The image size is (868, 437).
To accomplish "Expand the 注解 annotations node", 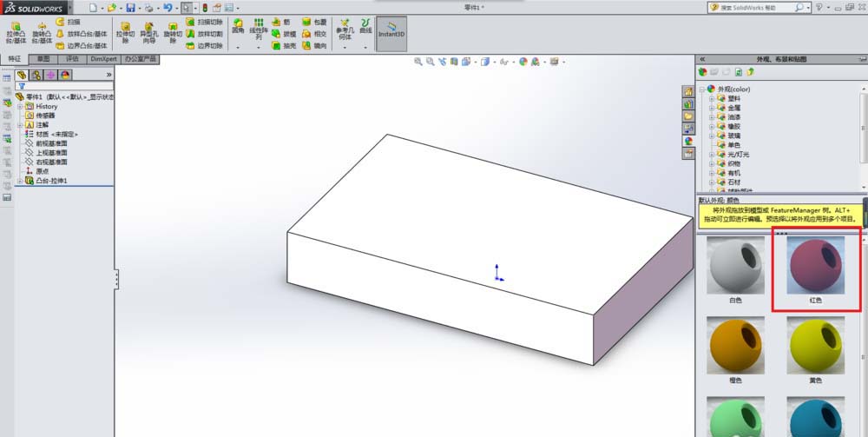I will (x=21, y=124).
